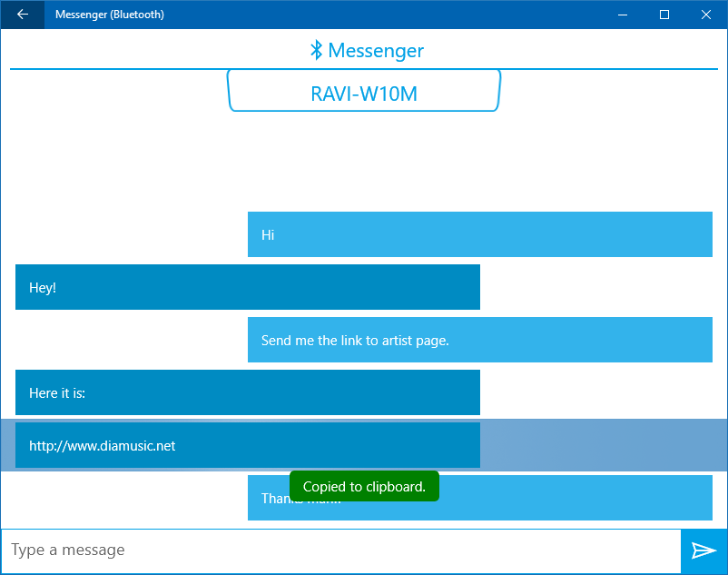
Task: Select the Hi message bubble
Action: pos(479,234)
